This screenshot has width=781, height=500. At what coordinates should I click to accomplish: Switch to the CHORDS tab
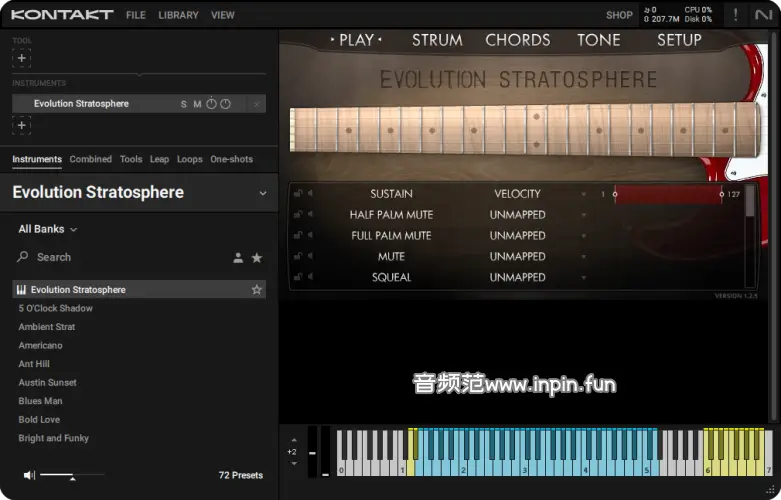(517, 40)
